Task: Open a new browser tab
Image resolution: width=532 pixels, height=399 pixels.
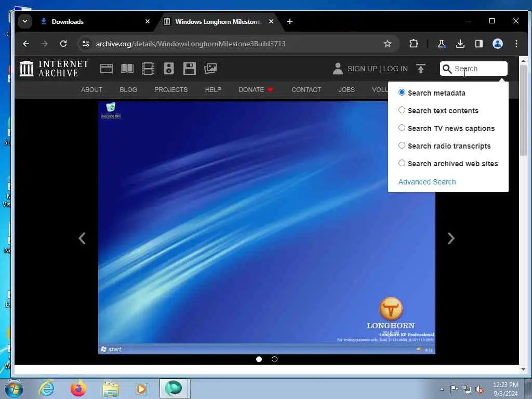Action: tap(290, 21)
